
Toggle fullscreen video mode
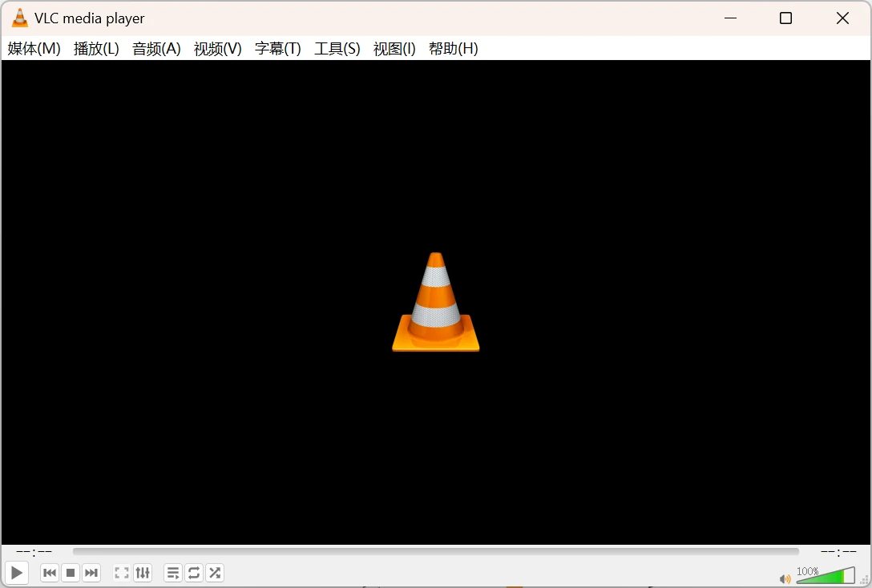(122, 573)
